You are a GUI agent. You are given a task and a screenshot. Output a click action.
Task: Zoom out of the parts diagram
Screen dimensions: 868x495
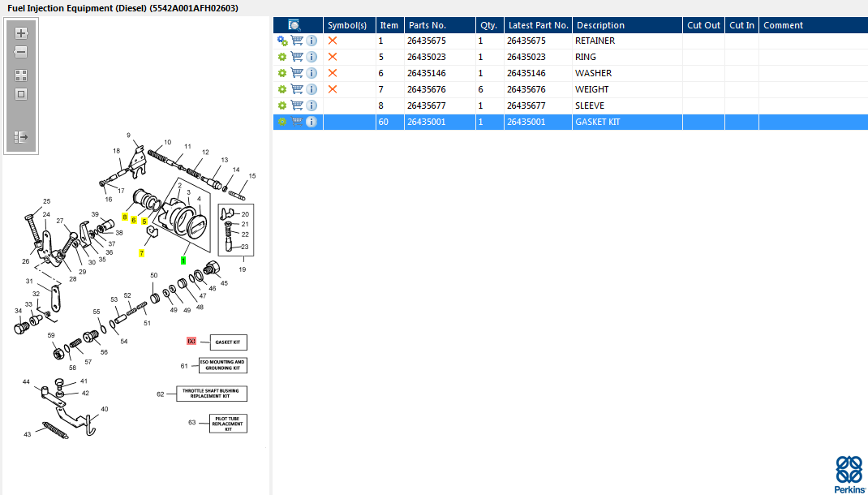[21, 53]
